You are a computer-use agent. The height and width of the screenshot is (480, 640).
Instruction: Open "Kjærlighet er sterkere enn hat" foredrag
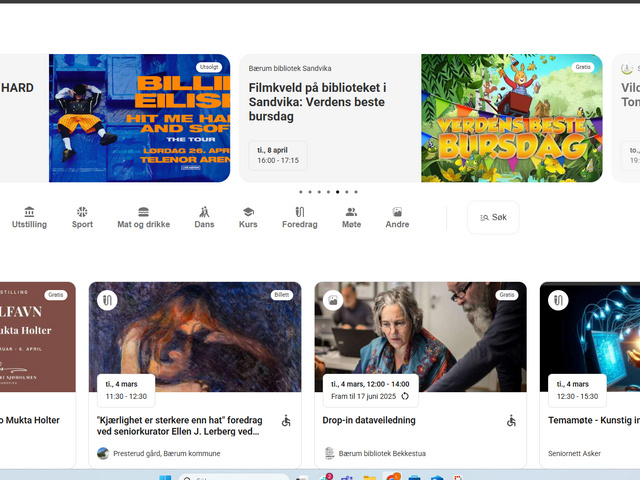(x=180, y=426)
